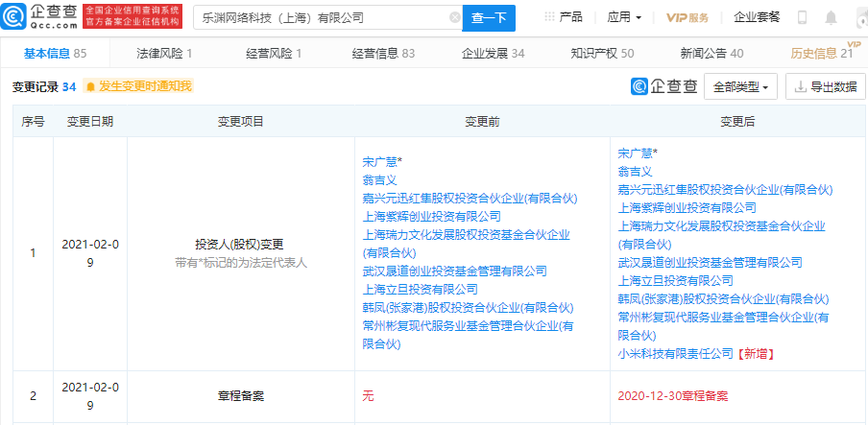Open 上海瑞力文化发展 link in 变更前 column

pyautogui.click(x=466, y=244)
